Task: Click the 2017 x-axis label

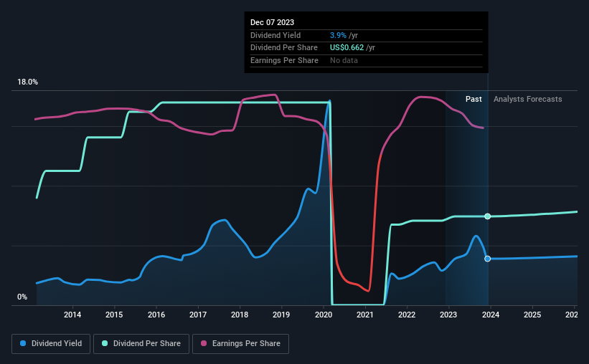Action: pos(198,315)
